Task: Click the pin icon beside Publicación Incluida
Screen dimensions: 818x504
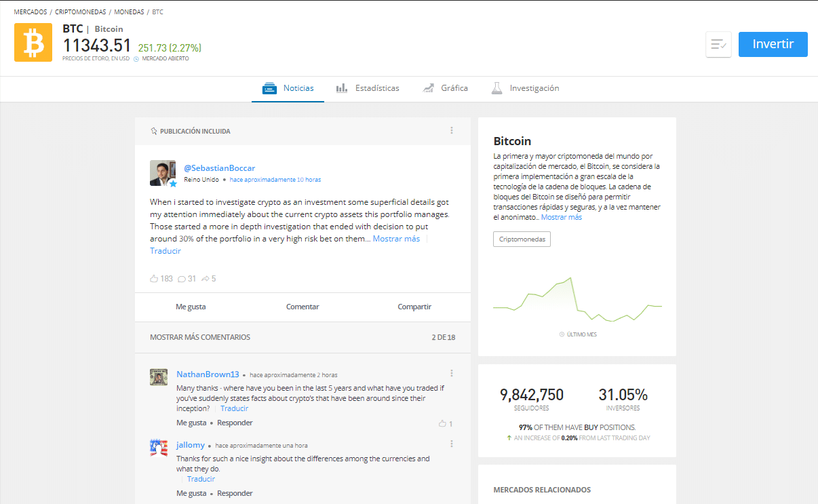Action: click(x=154, y=131)
